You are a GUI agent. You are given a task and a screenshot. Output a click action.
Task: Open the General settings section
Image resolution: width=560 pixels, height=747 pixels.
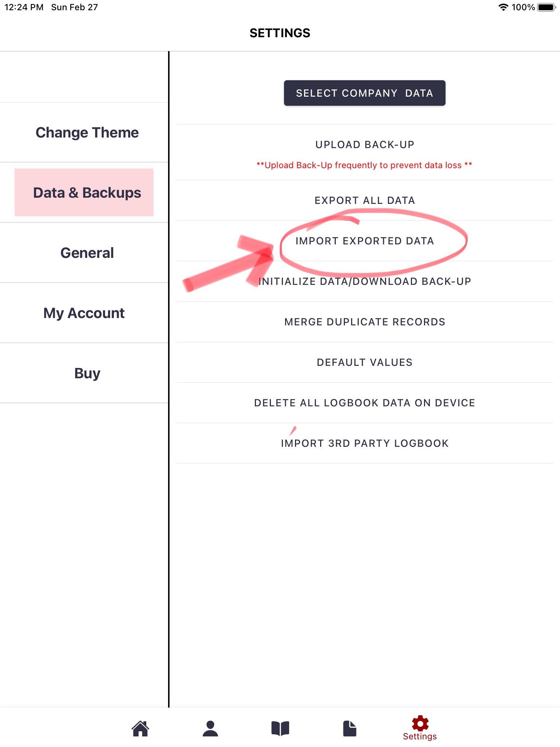click(87, 253)
